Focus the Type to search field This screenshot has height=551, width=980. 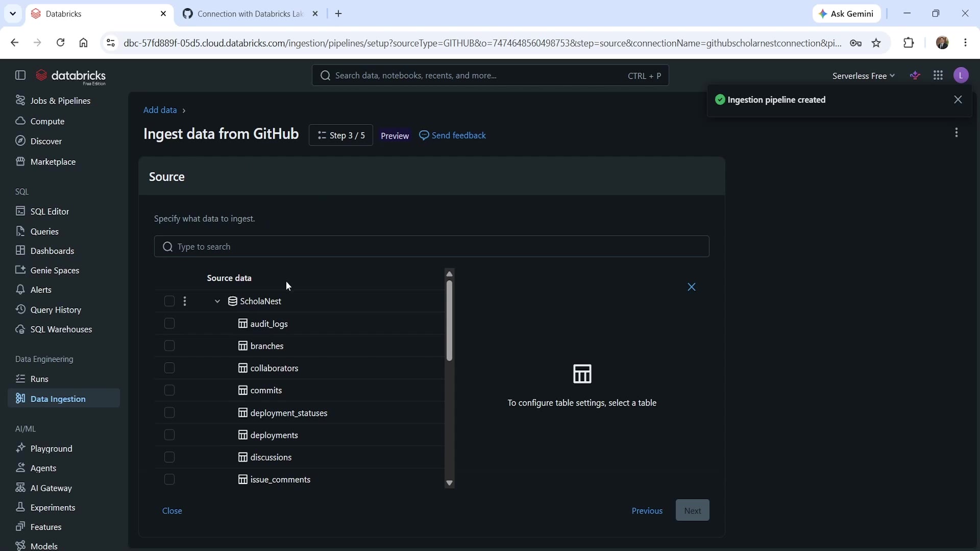coord(432,247)
